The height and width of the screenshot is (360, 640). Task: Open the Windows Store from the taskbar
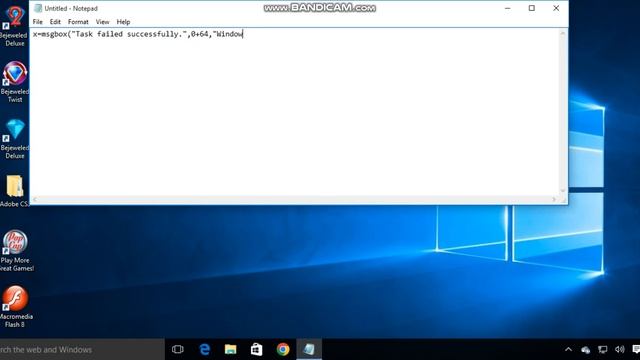pyautogui.click(x=256, y=349)
